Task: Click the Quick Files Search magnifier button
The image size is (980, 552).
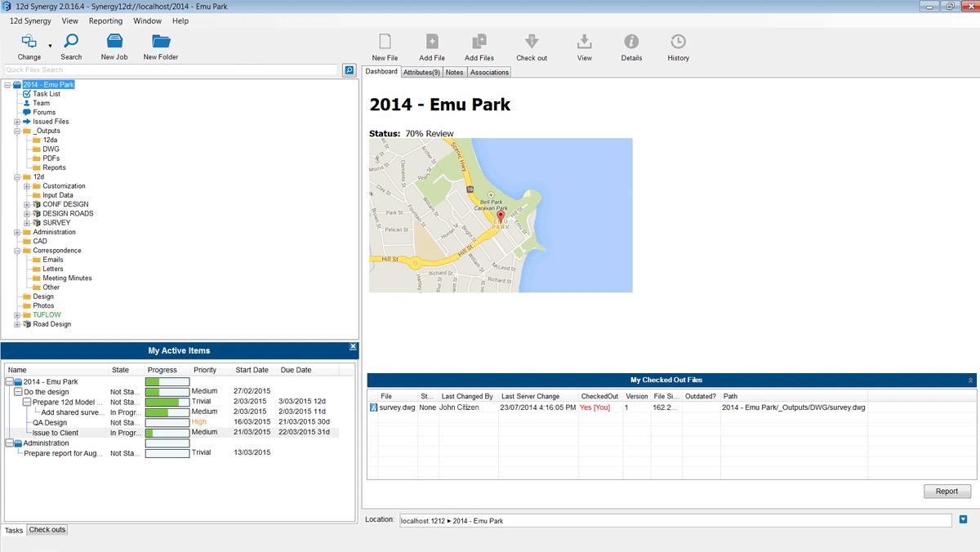Action: tap(349, 70)
